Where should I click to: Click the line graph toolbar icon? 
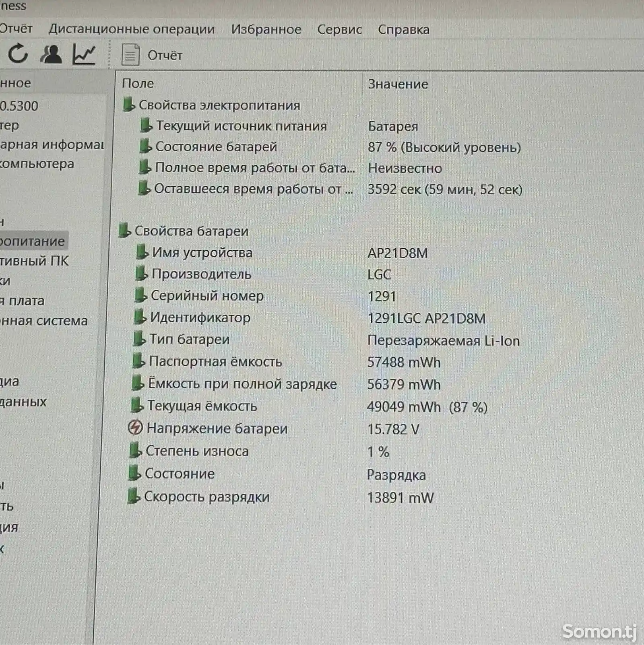(84, 54)
